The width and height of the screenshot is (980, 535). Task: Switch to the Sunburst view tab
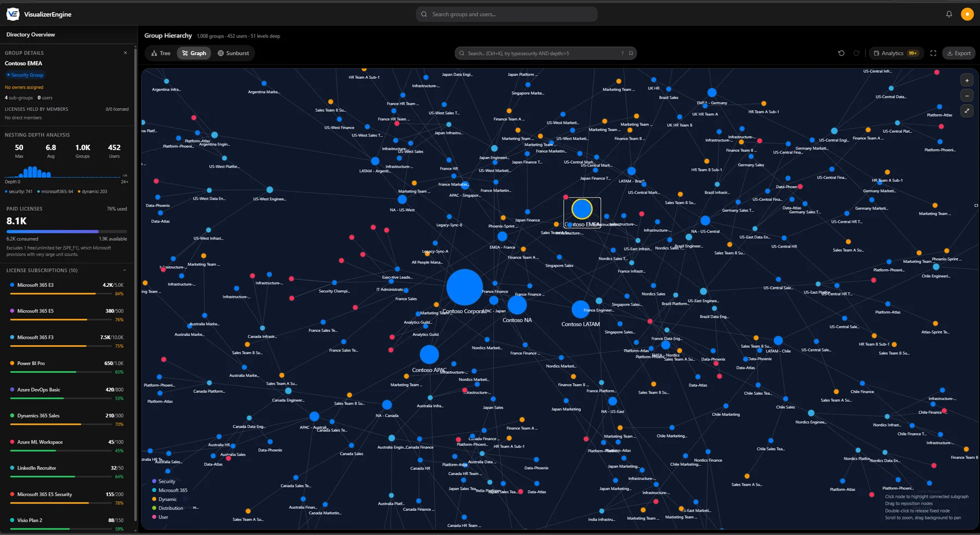click(233, 53)
